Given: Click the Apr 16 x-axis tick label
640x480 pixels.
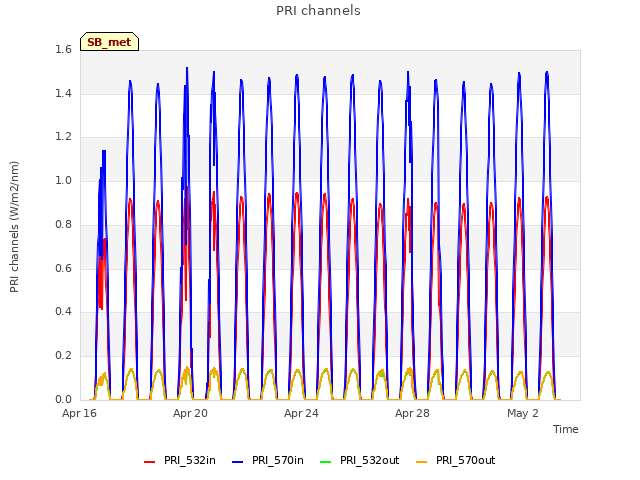Looking at the screenshot, I should pyautogui.click(x=79, y=413).
